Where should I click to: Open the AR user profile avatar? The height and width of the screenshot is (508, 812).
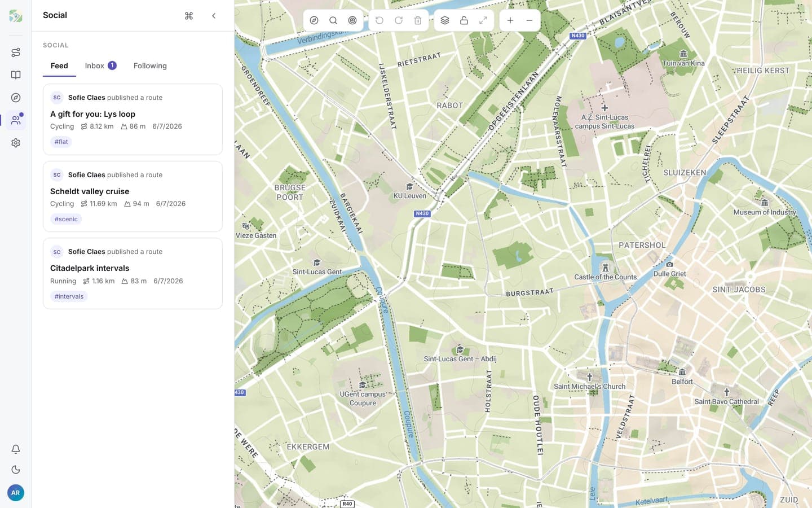[16, 493]
